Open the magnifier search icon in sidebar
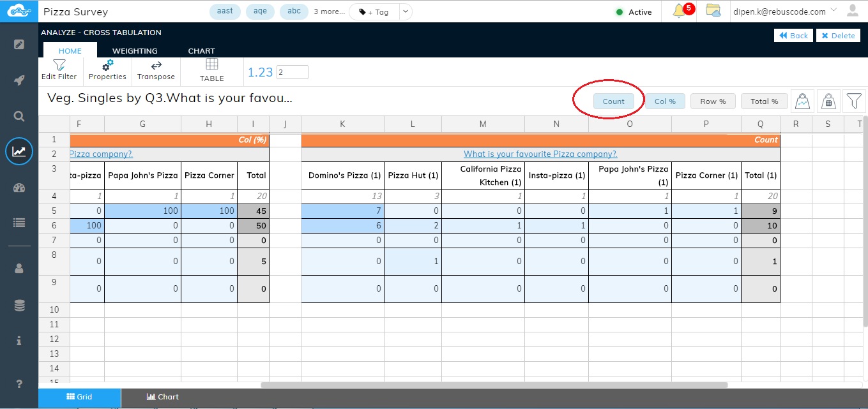This screenshot has height=409, width=868. coord(19,116)
